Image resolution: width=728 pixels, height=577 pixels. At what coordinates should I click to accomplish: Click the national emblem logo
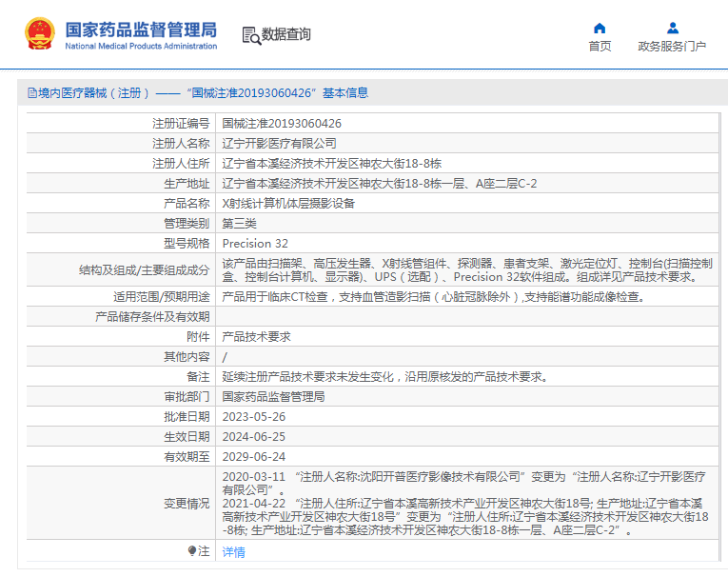coord(39,34)
